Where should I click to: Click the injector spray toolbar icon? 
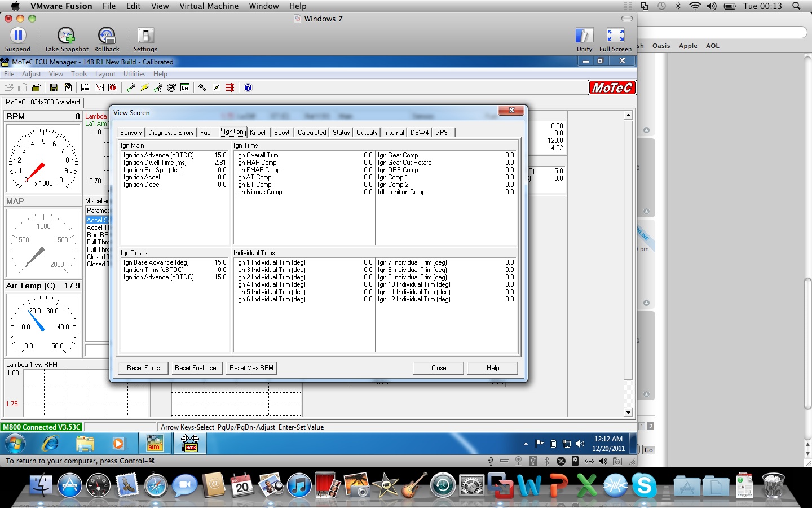pyautogui.click(x=130, y=87)
